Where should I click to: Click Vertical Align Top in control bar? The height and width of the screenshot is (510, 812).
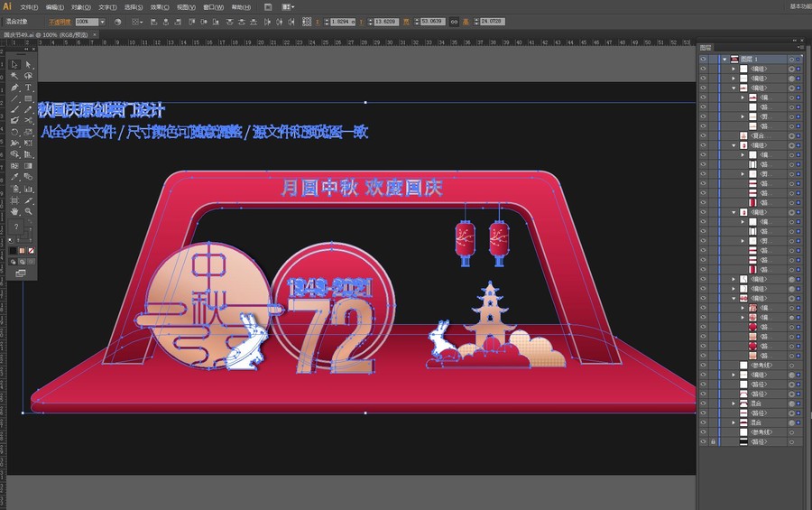pyautogui.click(x=191, y=22)
